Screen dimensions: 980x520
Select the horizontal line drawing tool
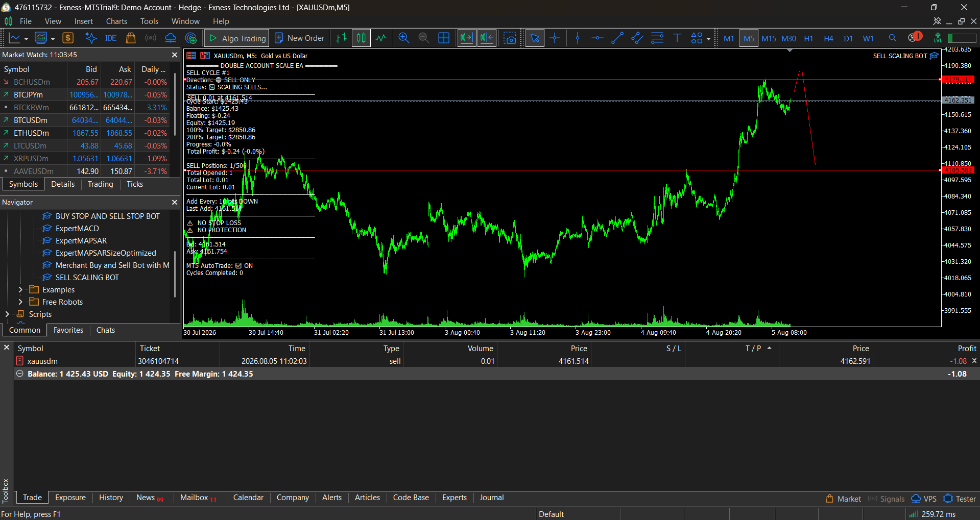(597, 38)
